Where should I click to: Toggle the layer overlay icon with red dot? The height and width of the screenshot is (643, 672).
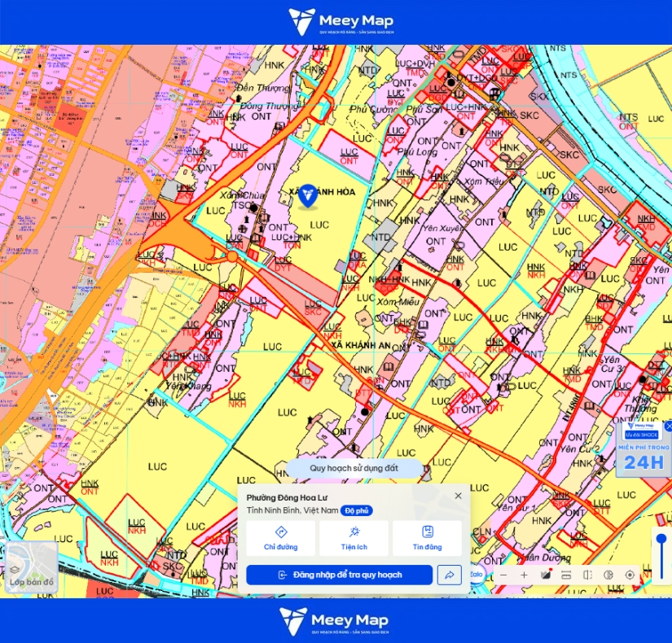pyautogui.click(x=546, y=575)
